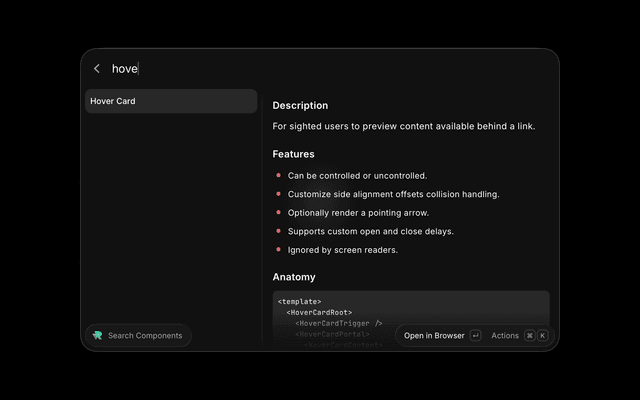Click the 'Optionally render a pointing arrow' item
640x400 pixels.
click(358, 213)
